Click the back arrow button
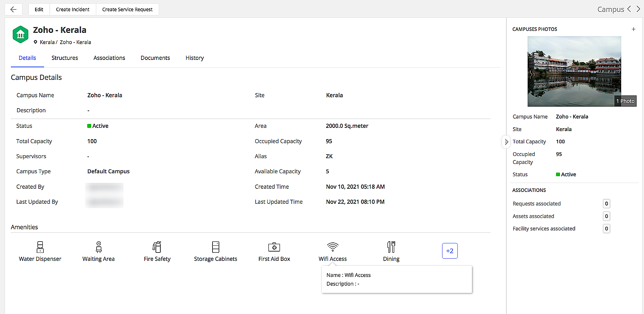 click(x=14, y=9)
